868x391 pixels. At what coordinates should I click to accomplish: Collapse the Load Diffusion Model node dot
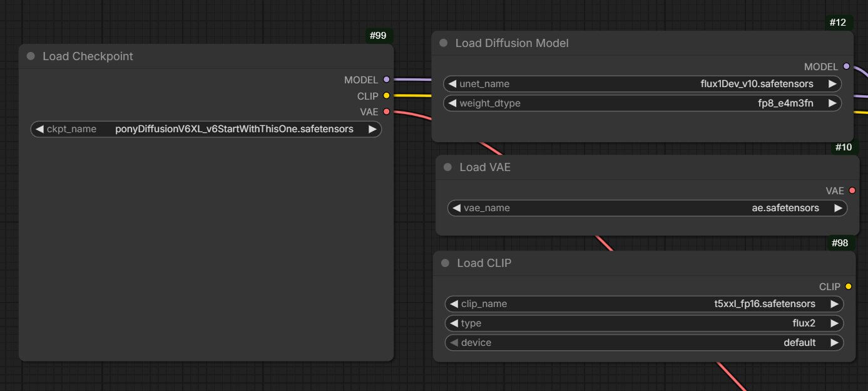[444, 43]
